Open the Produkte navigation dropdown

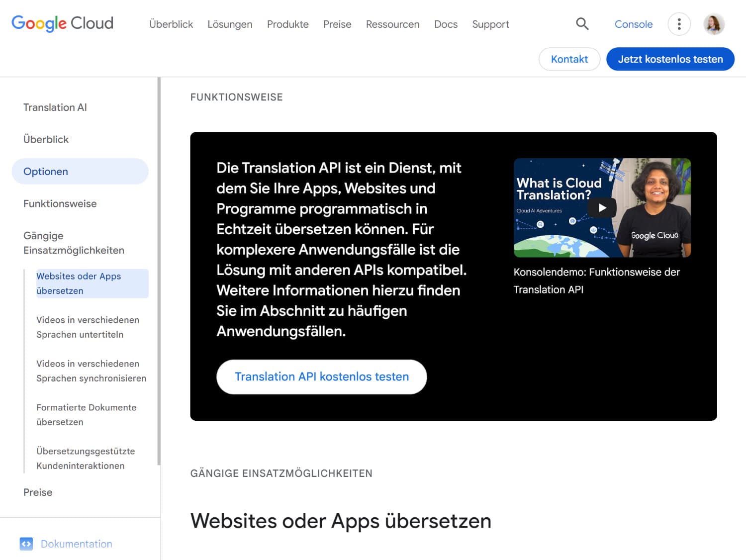coord(287,24)
